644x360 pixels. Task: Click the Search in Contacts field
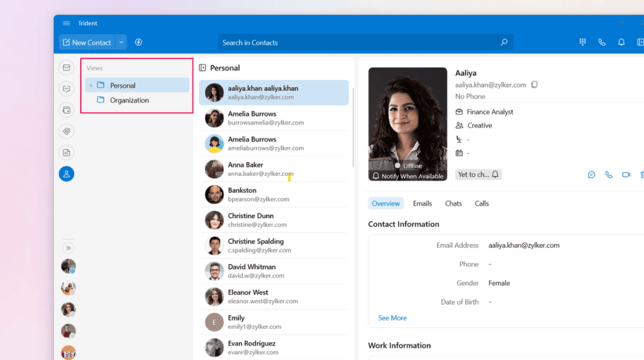tap(359, 43)
